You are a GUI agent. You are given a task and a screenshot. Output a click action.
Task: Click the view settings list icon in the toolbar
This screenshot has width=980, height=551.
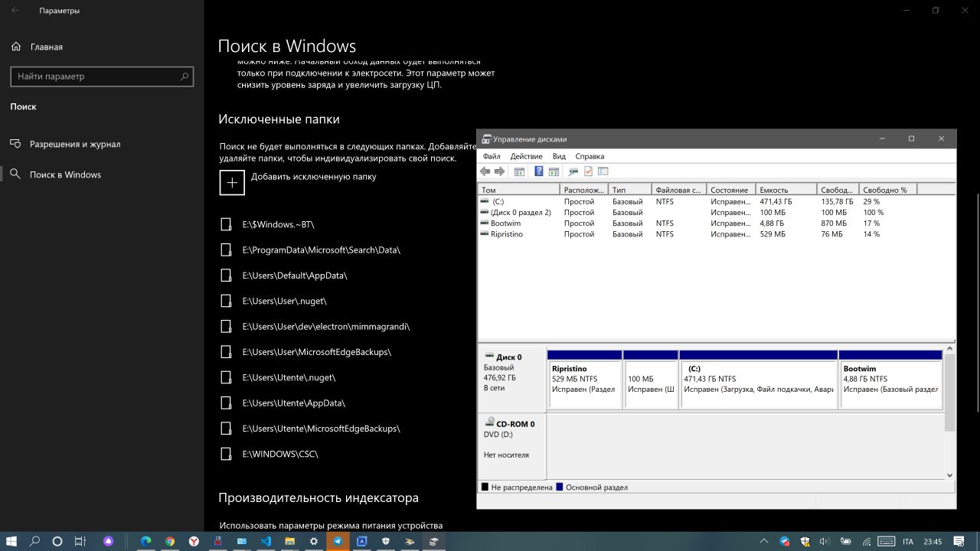(603, 171)
